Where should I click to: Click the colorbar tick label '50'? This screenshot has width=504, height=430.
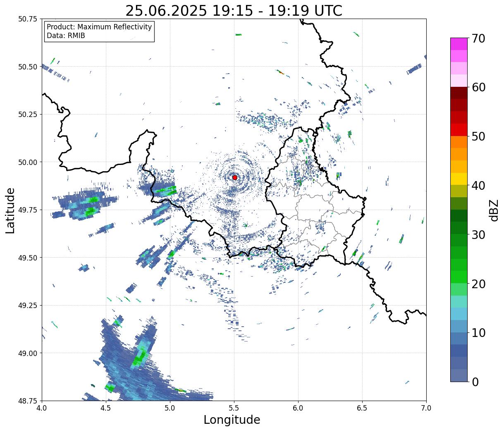tap(478, 136)
